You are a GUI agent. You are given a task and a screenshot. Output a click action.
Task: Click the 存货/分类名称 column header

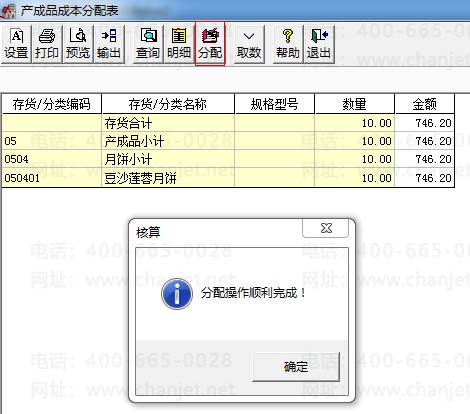pos(168,104)
